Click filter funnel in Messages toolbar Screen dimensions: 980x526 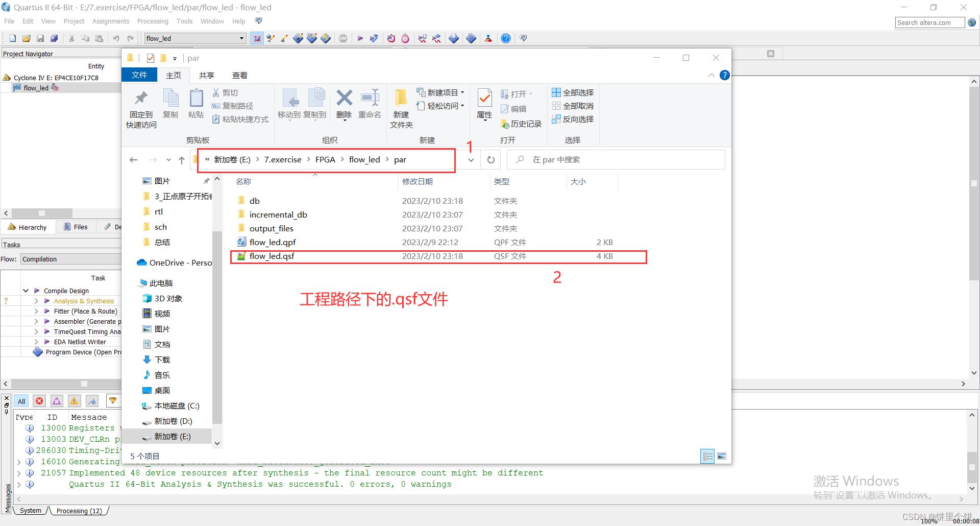click(113, 401)
